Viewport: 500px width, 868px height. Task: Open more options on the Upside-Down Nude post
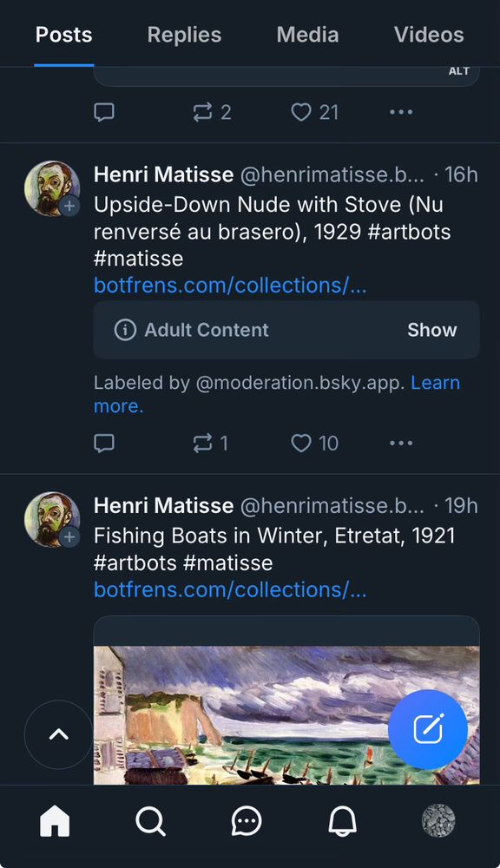coord(401,444)
